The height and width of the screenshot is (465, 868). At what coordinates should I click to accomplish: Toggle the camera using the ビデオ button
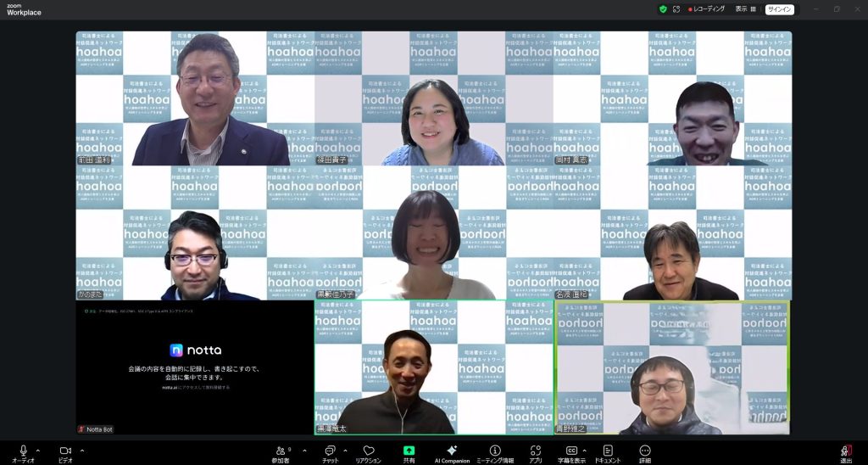coord(65,451)
